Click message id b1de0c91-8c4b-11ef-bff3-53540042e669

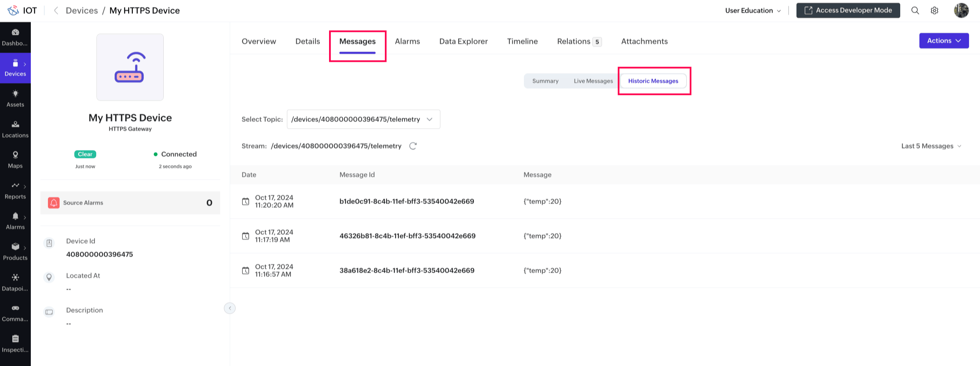coord(407,201)
